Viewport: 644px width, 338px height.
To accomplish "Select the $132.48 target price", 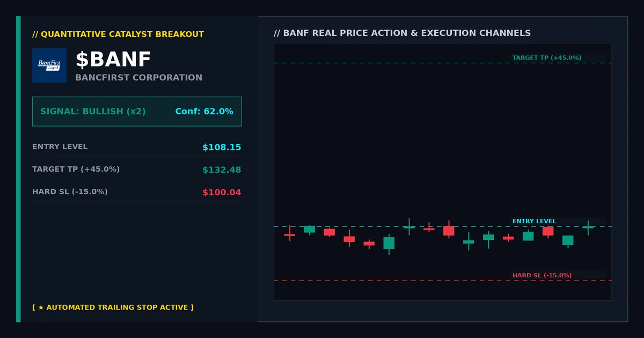I will point(222,170).
